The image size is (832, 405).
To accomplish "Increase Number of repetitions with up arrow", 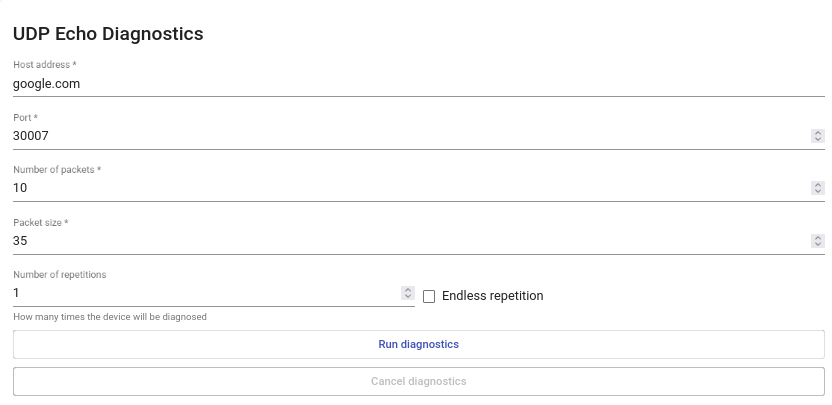I will (x=407, y=290).
